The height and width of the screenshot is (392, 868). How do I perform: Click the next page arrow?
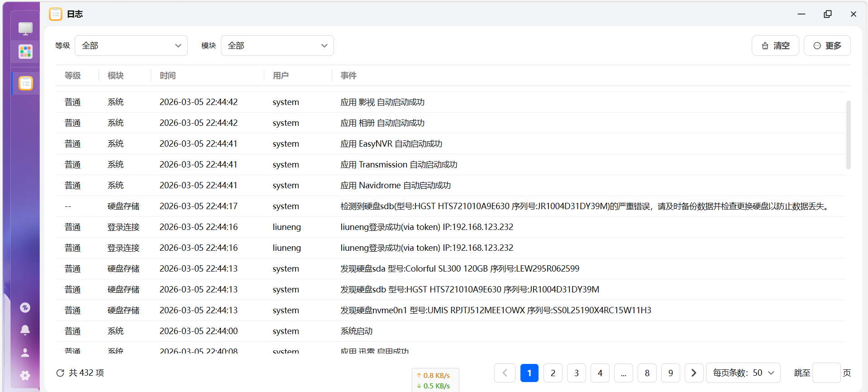[694, 373]
